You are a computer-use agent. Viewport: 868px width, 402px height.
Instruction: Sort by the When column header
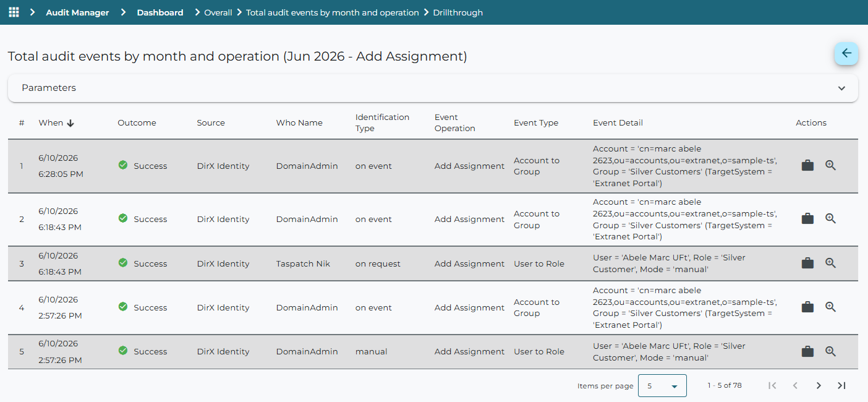(x=51, y=123)
